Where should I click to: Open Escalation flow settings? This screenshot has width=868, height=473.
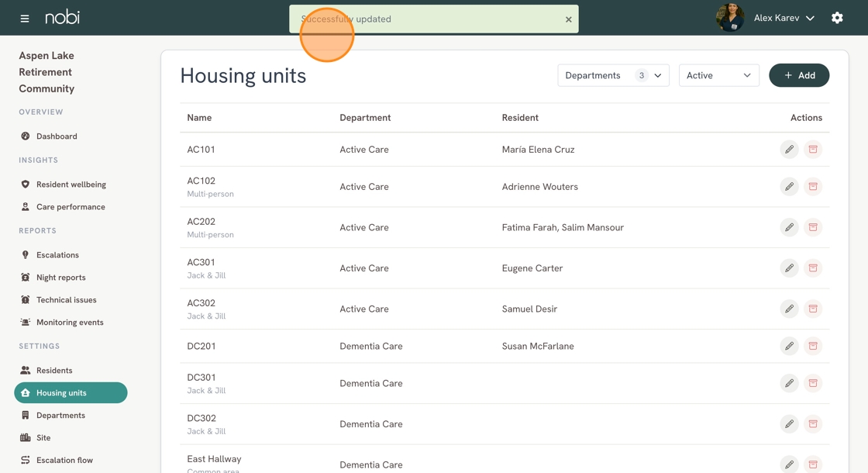pos(71,461)
